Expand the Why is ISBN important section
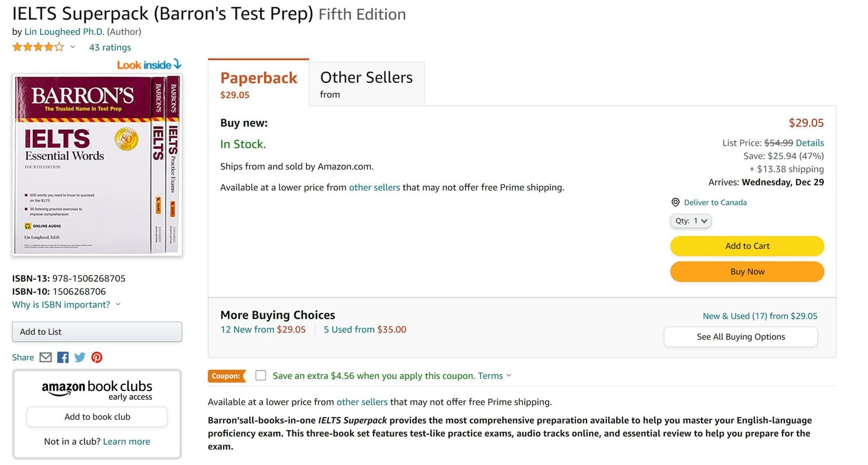Screen dimensions: 868x465 61,304
